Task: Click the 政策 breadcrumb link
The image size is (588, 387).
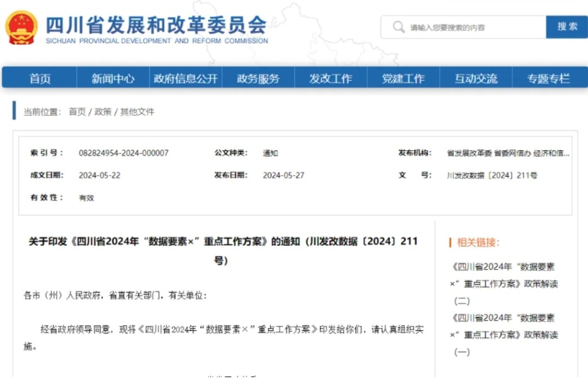Action: [x=103, y=112]
